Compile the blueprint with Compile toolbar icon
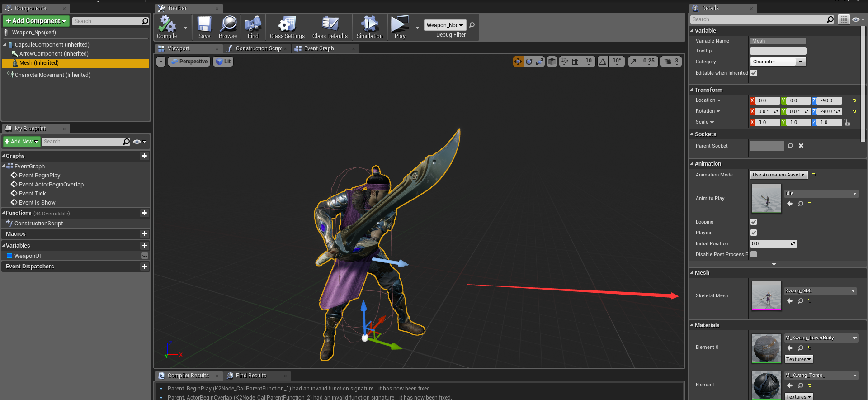The image size is (868, 400). coord(167,27)
